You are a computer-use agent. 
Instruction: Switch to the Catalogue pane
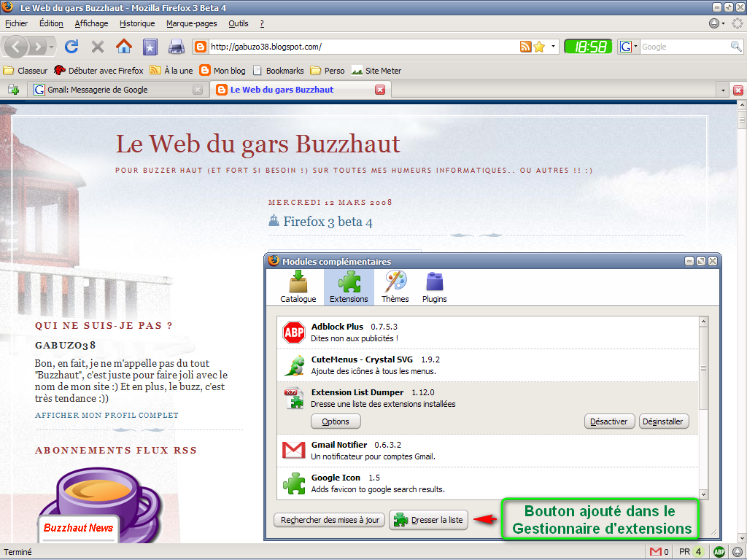click(x=298, y=287)
